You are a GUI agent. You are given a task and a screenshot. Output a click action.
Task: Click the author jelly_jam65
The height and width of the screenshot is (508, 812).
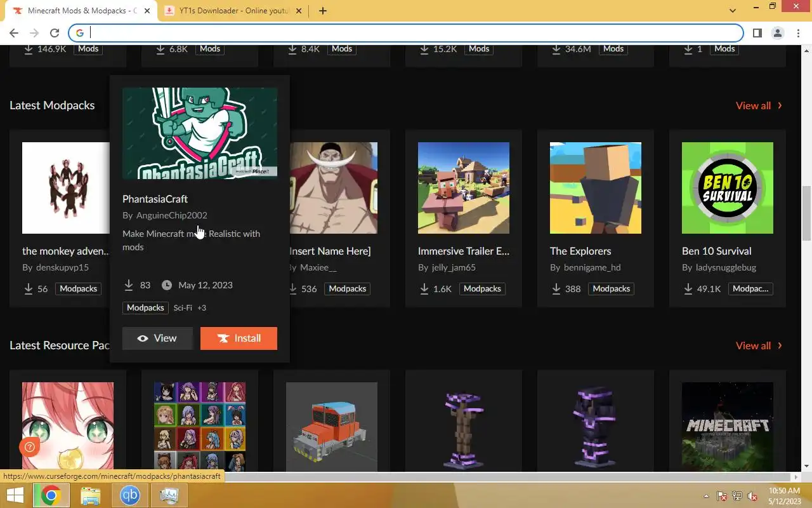click(454, 267)
